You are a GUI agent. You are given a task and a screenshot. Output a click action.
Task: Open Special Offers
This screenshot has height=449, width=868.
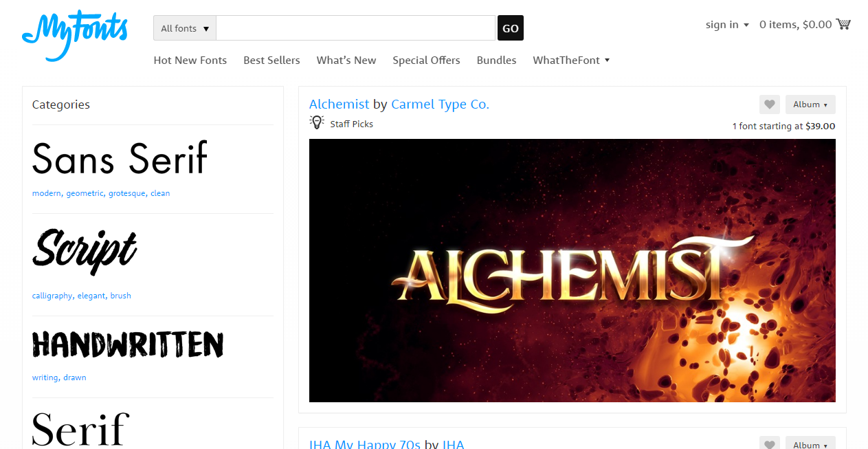pos(426,61)
